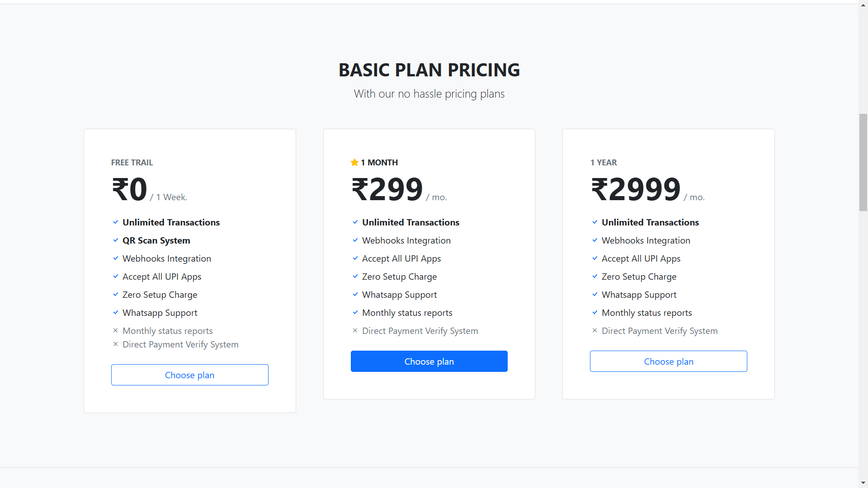Choose the 1 Year ₹2999 plan
The width and height of the screenshot is (868, 488).
(x=668, y=361)
